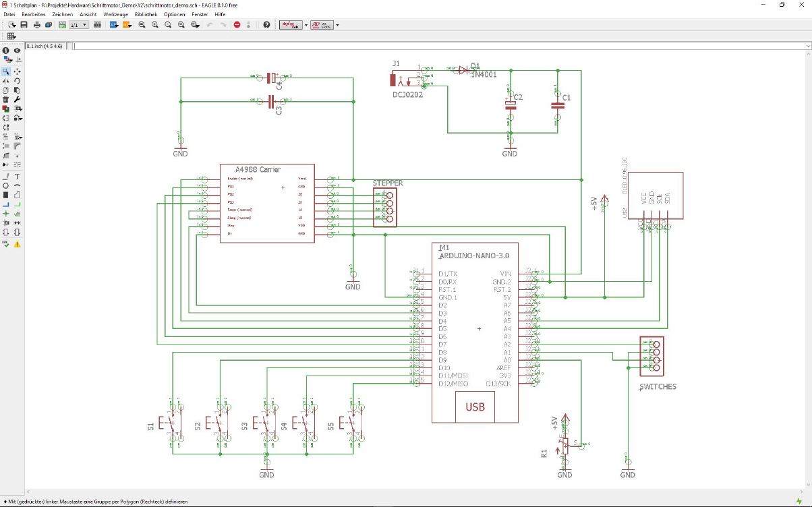Click the Print icon in toolbar
Image resolution: width=812 pixels, height=507 pixels.
(37, 25)
